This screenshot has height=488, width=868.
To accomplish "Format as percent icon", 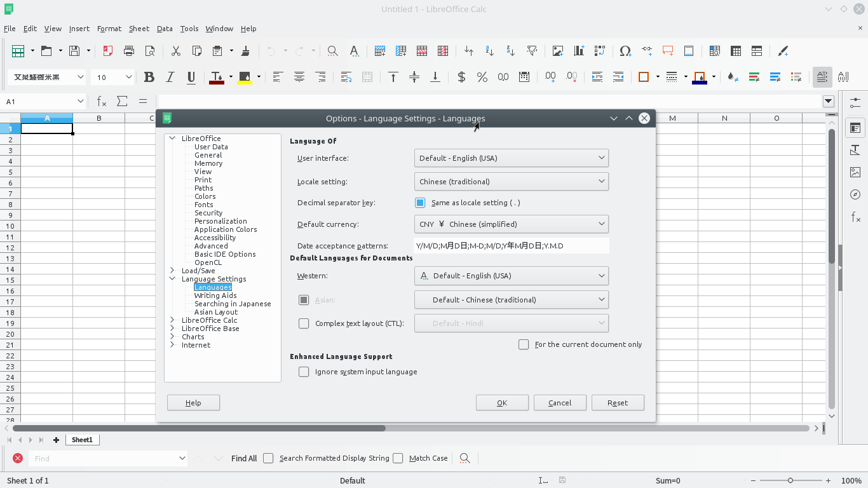I will coord(482,77).
